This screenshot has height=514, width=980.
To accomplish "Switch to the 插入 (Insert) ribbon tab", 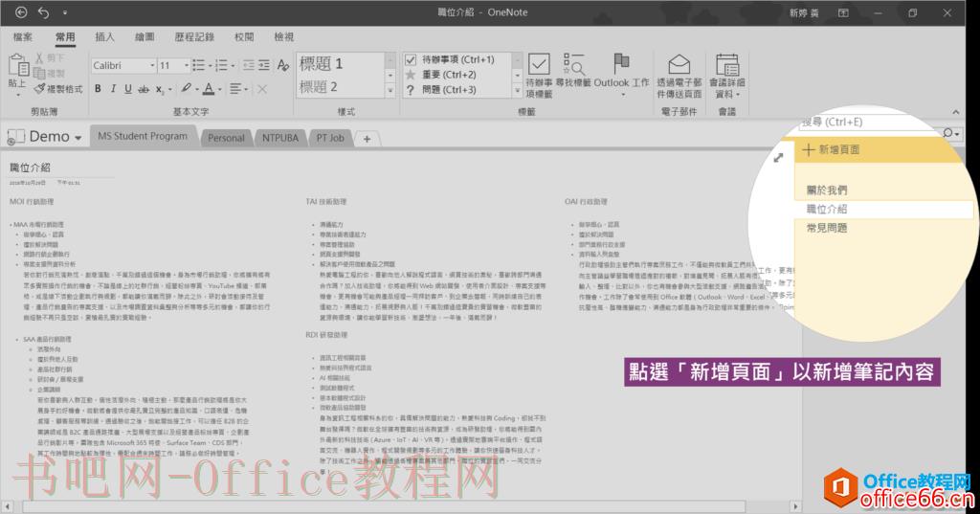I will [x=104, y=37].
